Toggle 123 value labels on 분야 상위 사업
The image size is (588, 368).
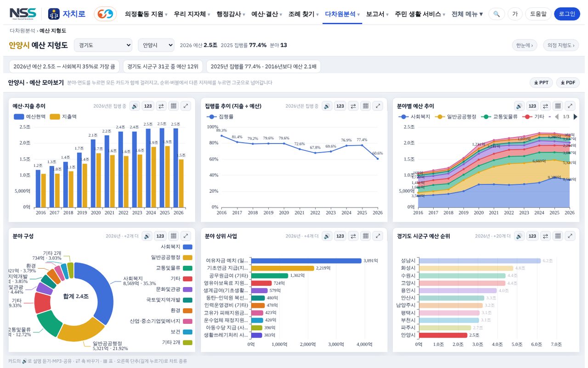[x=340, y=236]
